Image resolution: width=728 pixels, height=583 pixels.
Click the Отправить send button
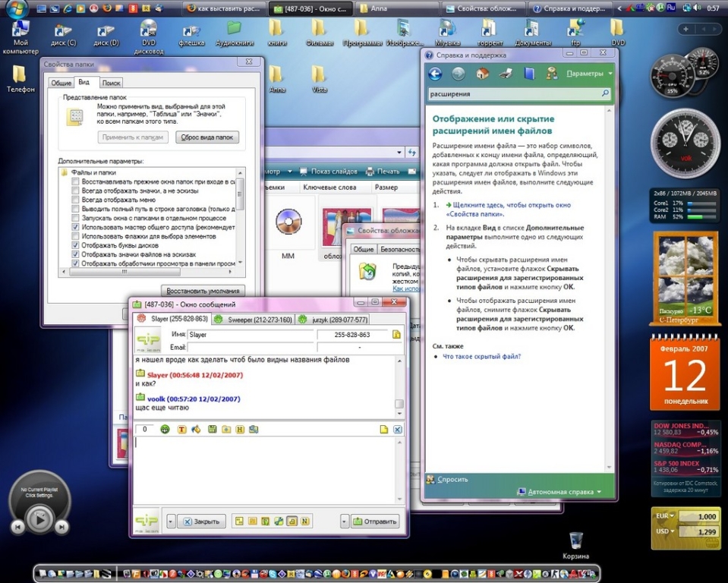pyautogui.click(x=375, y=522)
